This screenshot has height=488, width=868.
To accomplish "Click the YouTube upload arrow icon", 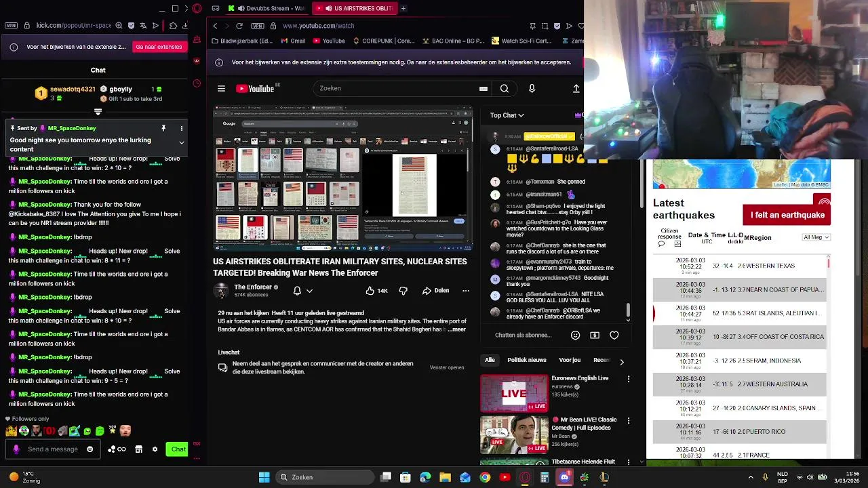I will pos(576,88).
